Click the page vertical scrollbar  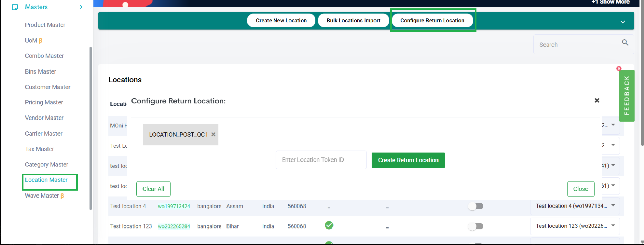tap(642, 73)
